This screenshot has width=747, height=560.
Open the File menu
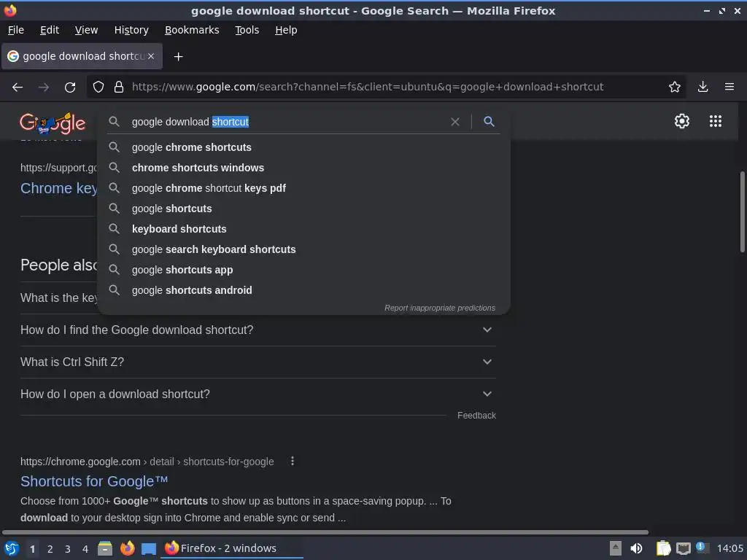click(16, 30)
